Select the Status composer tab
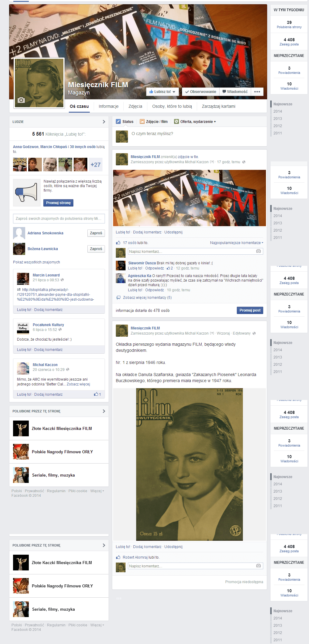This screenshot has height=644, width=309. (125, 122)
